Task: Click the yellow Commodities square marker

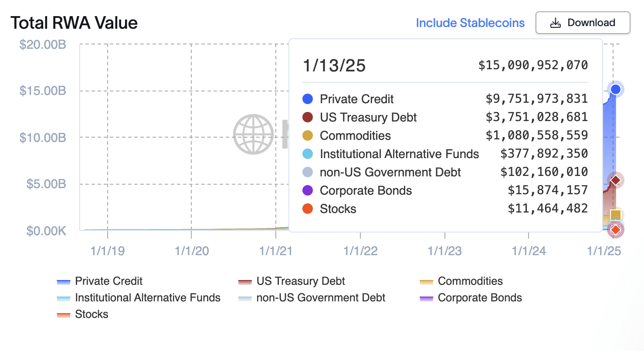Action: [x=616, y=215]
